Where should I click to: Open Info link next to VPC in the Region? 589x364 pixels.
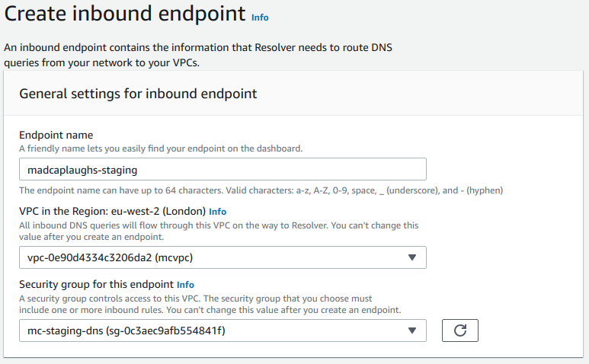[x=217, y=212]
